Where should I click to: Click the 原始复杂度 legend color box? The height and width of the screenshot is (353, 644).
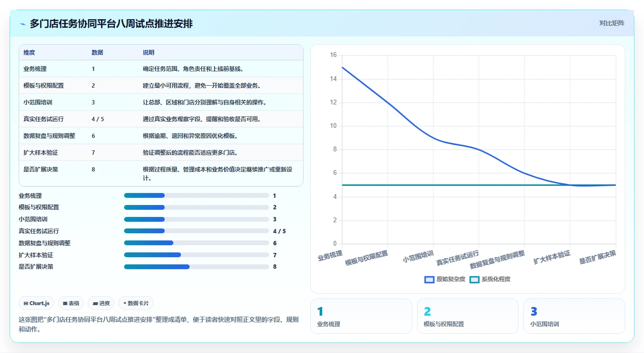tap(429, 279)
